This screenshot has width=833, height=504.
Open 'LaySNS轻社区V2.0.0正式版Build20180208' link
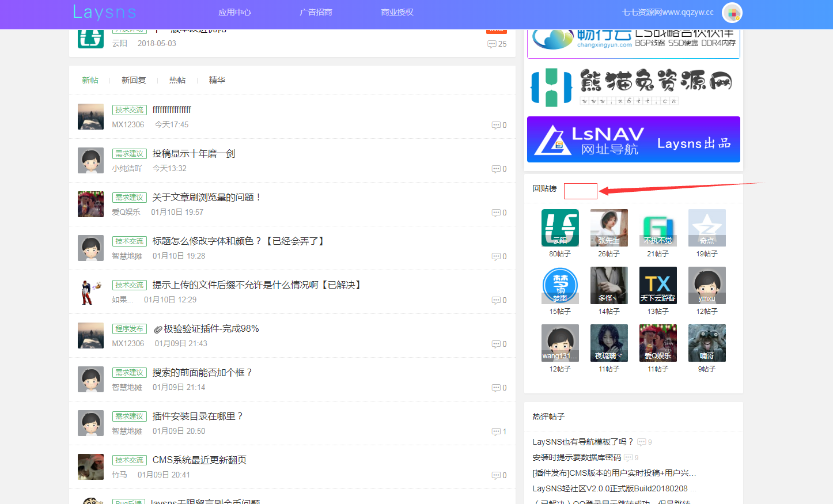pos(610,488)
